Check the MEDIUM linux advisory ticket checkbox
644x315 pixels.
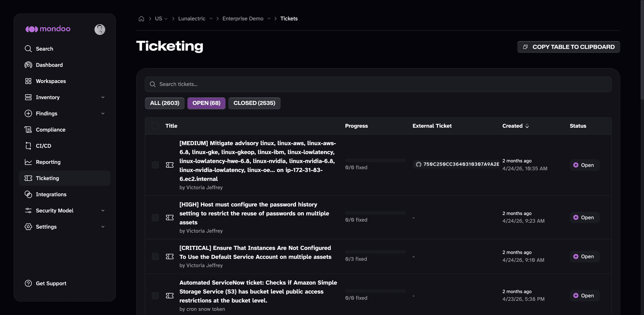click(155, 165)
